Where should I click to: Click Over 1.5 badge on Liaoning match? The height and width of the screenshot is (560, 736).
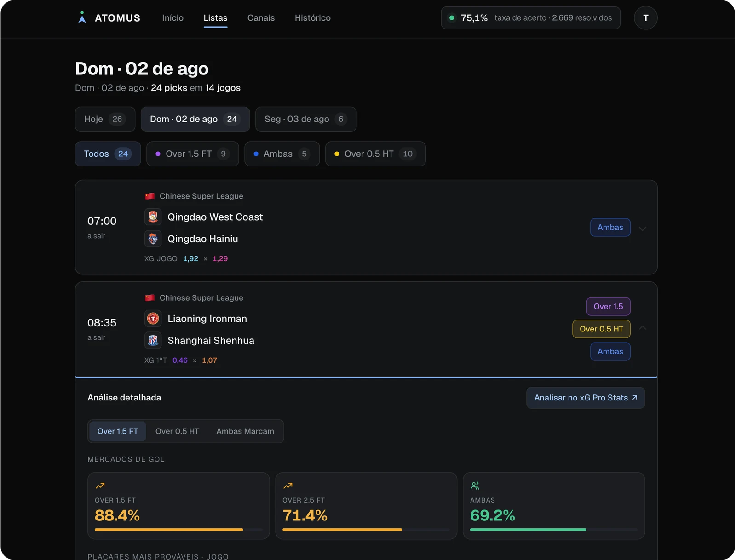pos(608,306)
